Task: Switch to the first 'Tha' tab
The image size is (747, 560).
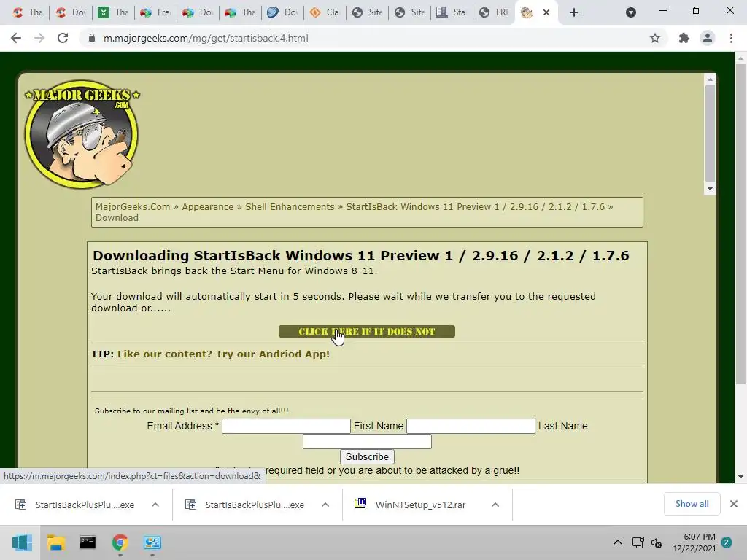Action: (x=27, y=12)
